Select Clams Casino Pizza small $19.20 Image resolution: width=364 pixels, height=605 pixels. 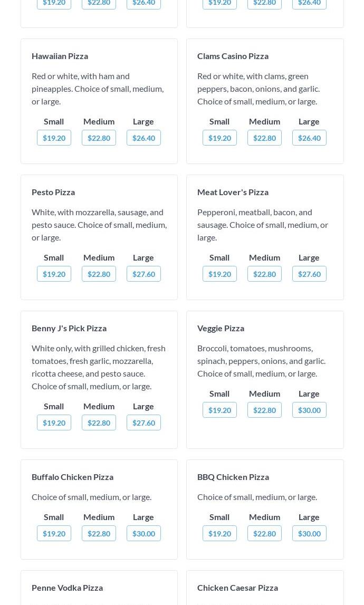point(219,138)
